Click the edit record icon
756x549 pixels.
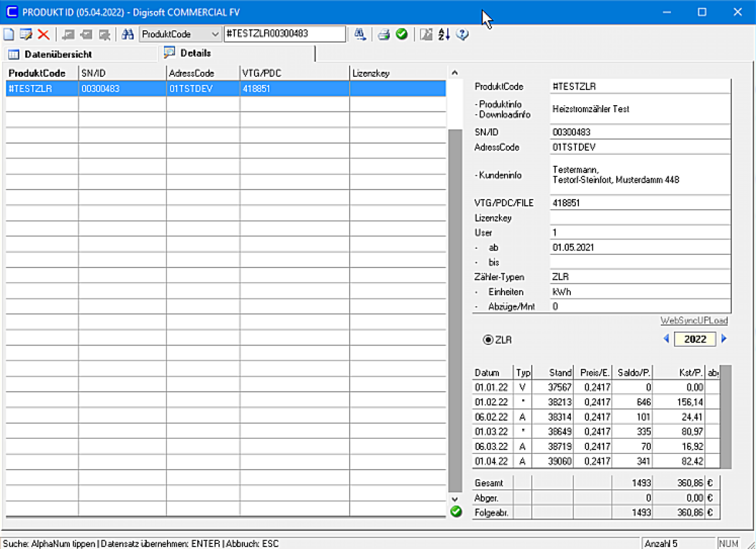26,35
